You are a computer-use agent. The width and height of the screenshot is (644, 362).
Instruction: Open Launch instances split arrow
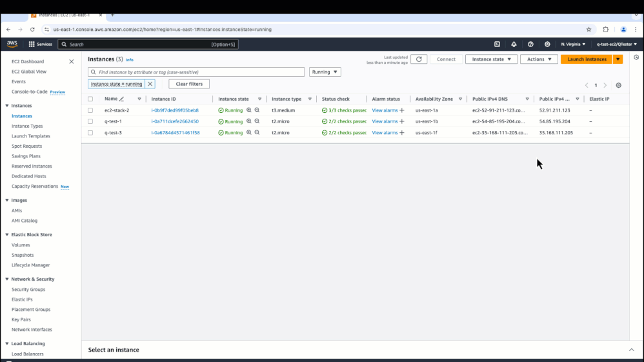(618, 59)
